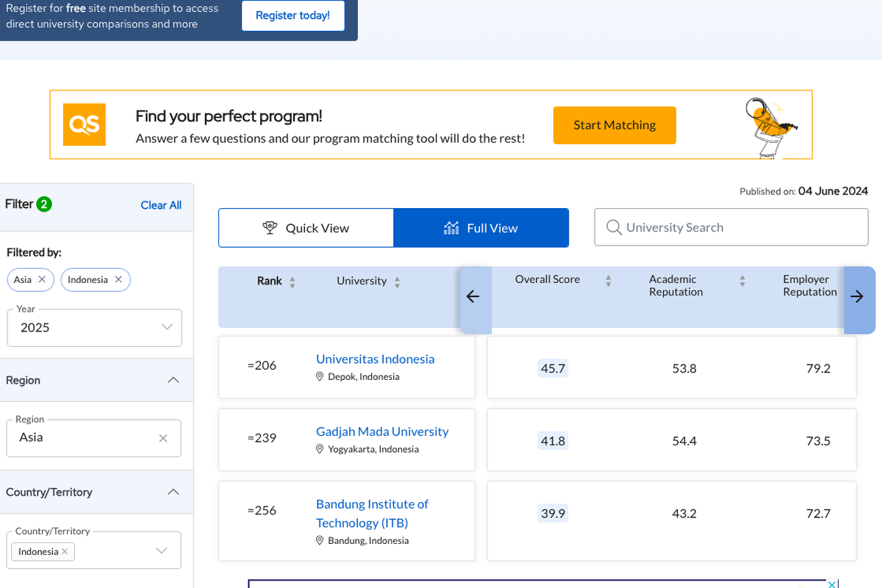Click the right arrow on the table header
This screenshot has width=882, height=588.
click(x=858, y=297)
